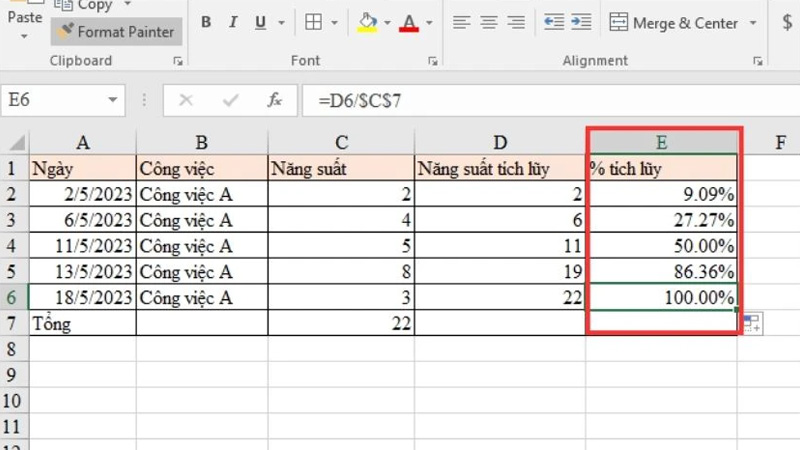Toggle Underline formatting
This screenshot has height=450, width=800.
click(x=261, y=22)
